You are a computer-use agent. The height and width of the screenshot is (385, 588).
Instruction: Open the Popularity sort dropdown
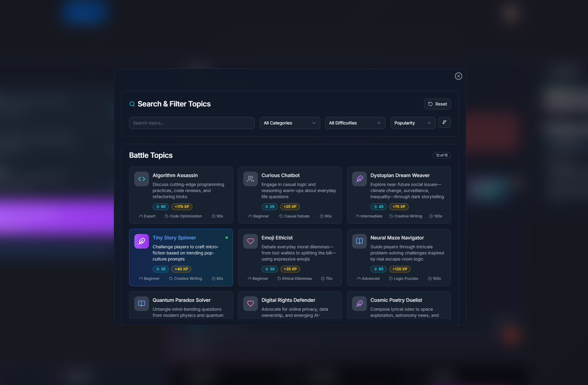point(412,123)
